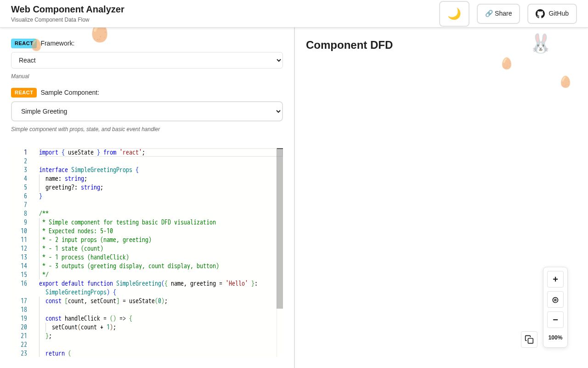Click the orange REACT badge beside Sample Component
This screenshot has width=588, height=368.
point(24,92)
